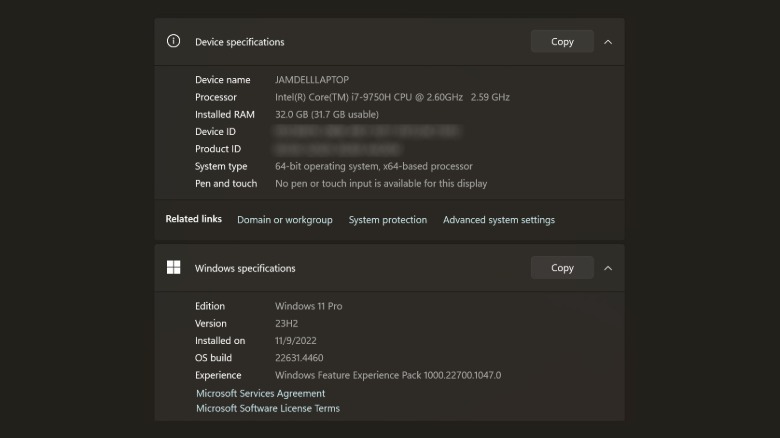Select the Windows Feature Experience Pack value

tap(388, 375)
